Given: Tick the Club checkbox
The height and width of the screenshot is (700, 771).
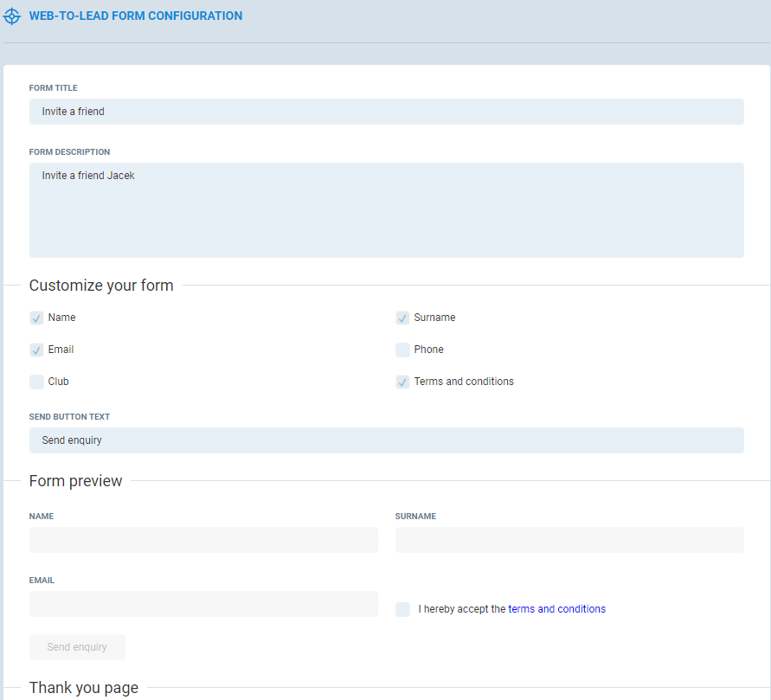Looking at the screenshot, I should tap(36, 382).
